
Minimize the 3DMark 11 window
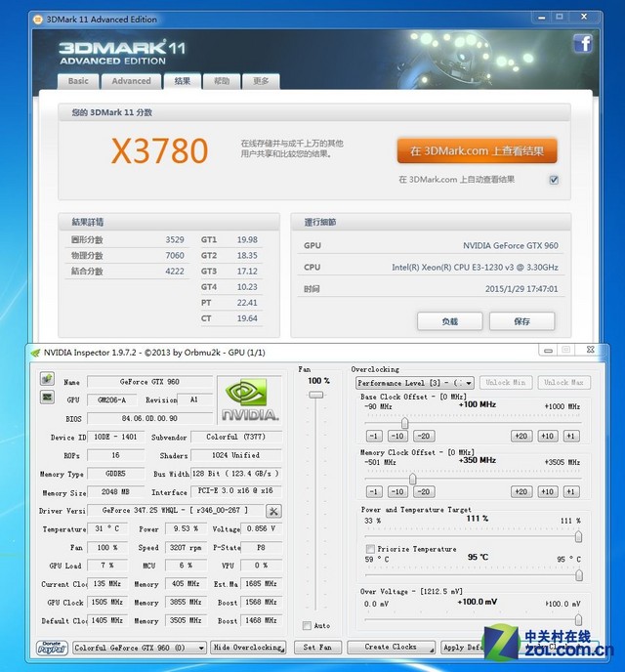point(541,18)
